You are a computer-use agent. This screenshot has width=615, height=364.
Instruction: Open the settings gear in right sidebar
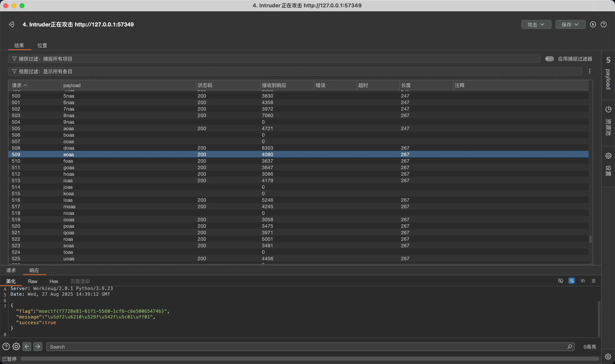pyautogui.click(x=608, y=156)
